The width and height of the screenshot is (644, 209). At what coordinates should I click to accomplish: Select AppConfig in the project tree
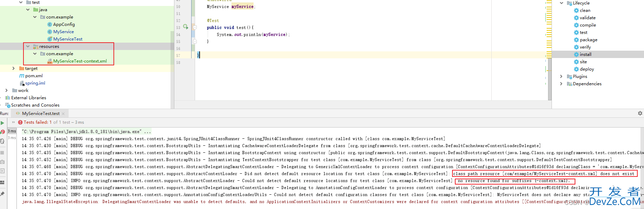[64, 24]
